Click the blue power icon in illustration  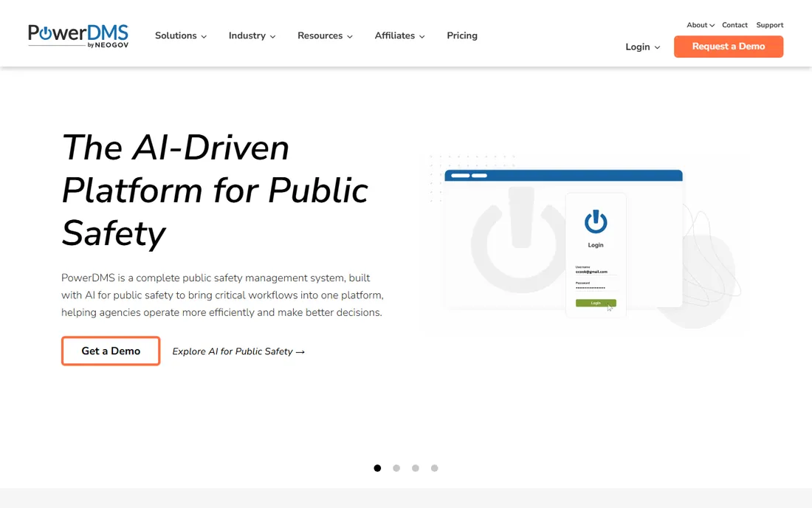point(596,222)
